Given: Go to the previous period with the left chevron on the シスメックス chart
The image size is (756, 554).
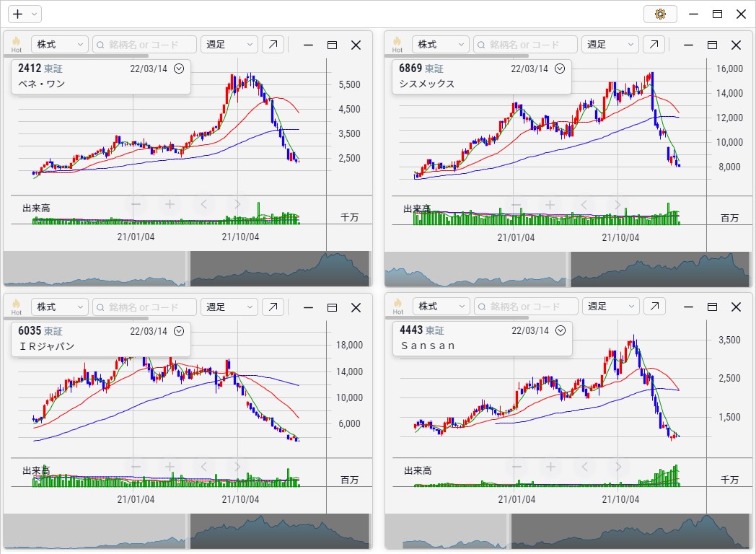Looking at the screenshot, I should pos(584,205).
